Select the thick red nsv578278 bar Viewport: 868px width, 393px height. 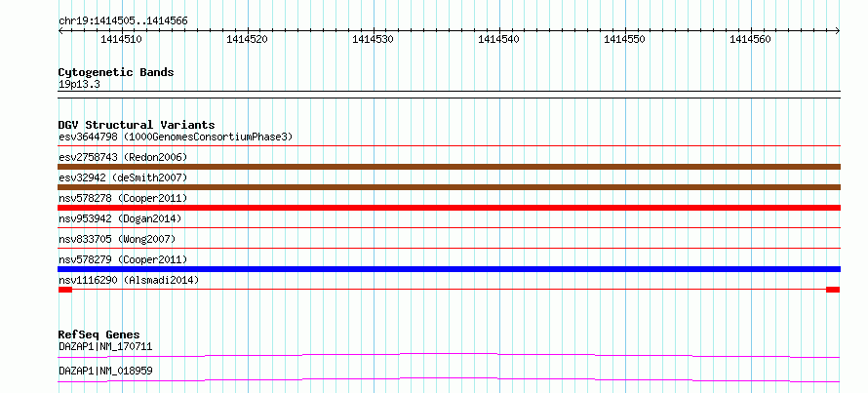click(449, 208)
